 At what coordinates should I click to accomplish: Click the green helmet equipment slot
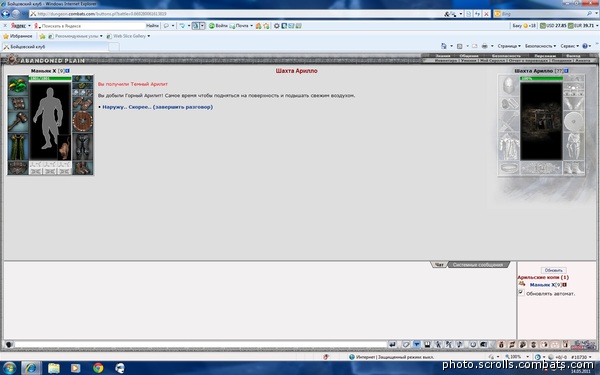coord(18,85)
